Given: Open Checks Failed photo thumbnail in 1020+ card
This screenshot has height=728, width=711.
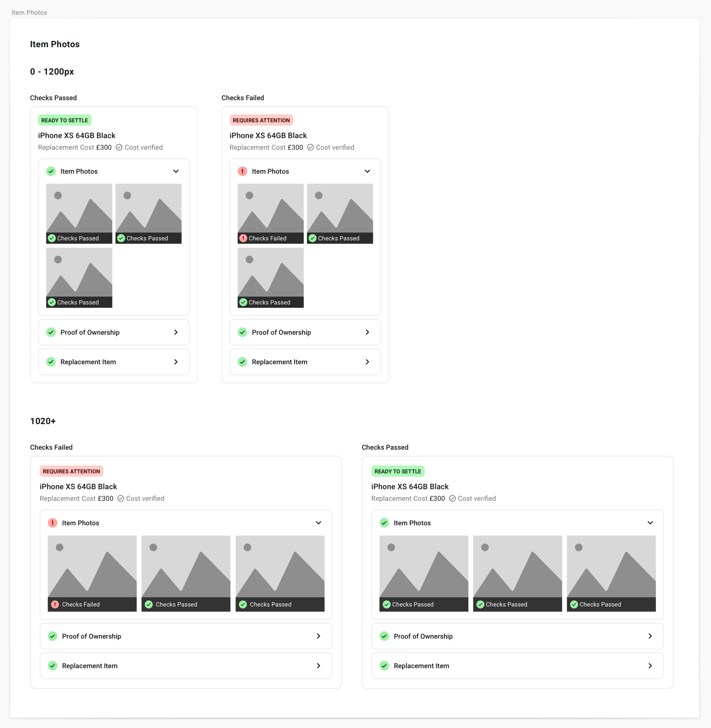Looking at the screenshot, I should pyautogui.click(x=92, y=573).
